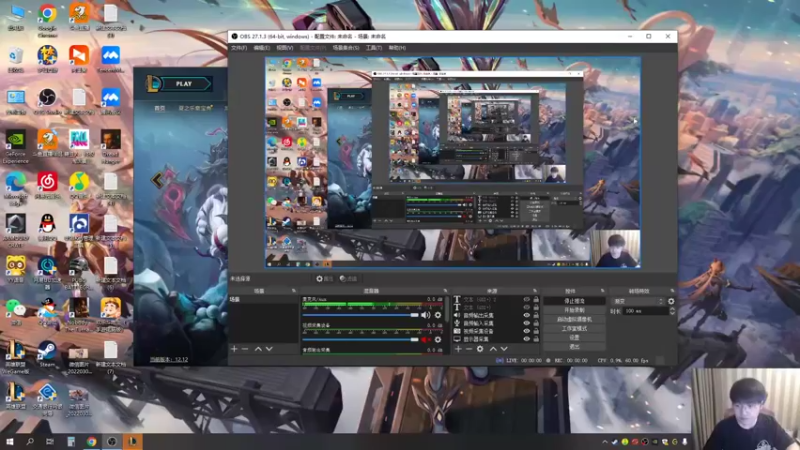Click 停止推流 to stop streaming
Viewport: 800px width, 450px height.
574,301
